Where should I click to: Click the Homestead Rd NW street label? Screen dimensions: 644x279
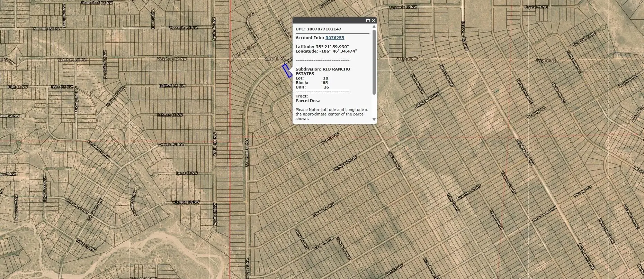pos(97,3)
